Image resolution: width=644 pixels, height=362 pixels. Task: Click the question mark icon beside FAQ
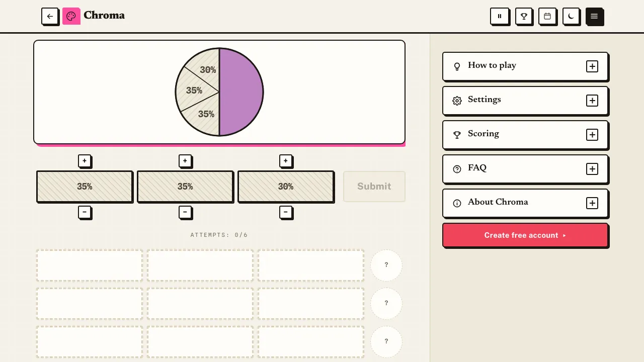pyautogui.click(x=457, y=169)
